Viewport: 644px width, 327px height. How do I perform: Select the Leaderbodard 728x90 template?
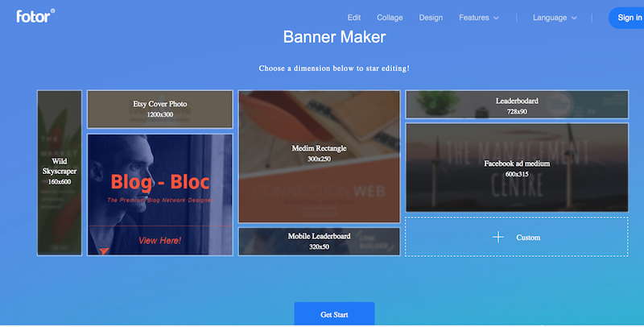point(517,105)
